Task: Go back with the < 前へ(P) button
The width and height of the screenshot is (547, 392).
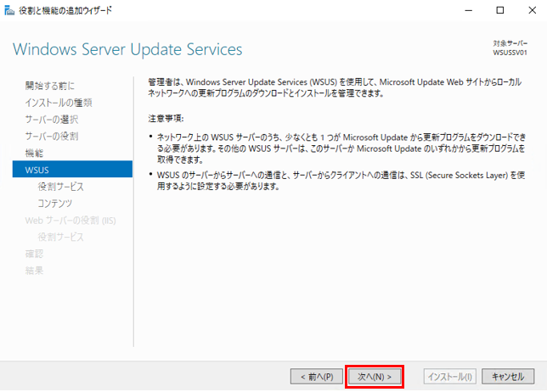Action: coord(317,377)
